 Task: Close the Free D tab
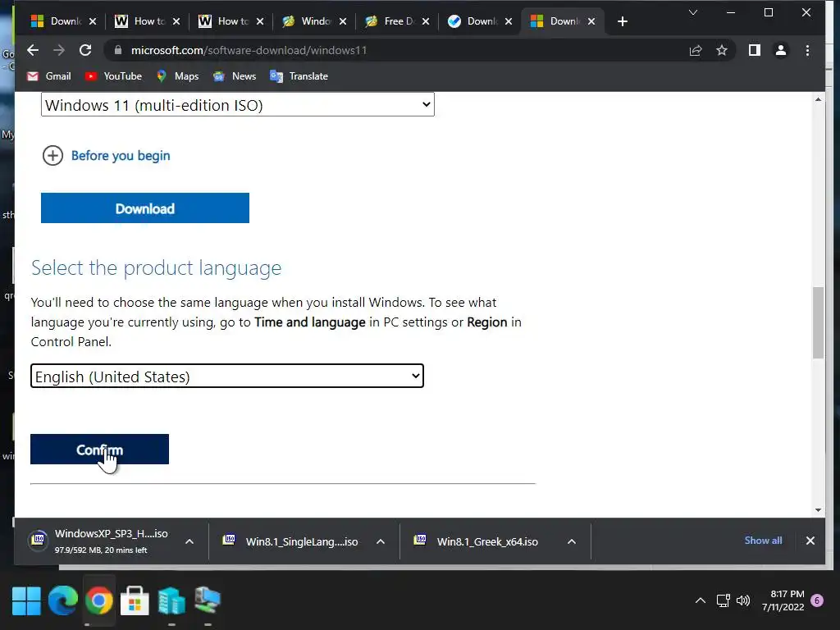click(x=426, y=21)
